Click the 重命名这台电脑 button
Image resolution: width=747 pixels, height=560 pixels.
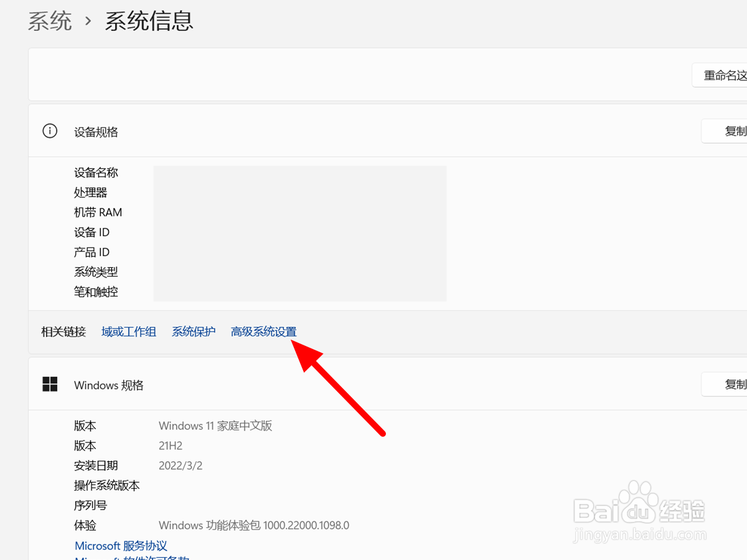coord(720,75)
